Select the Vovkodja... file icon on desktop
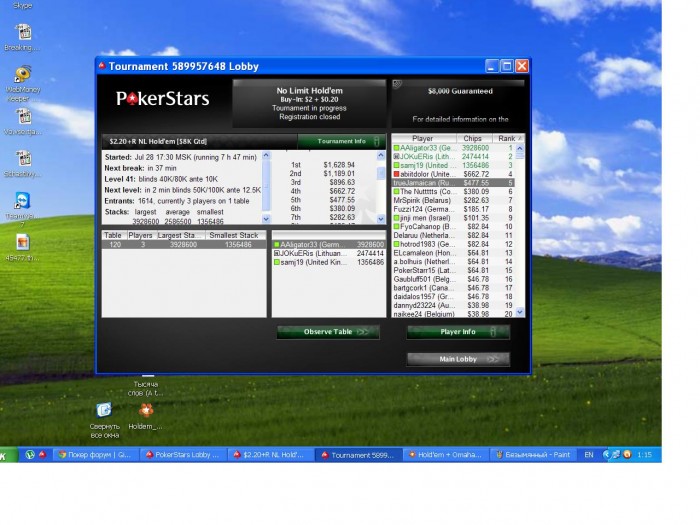700x525 pixels. (x=24, y=117)
